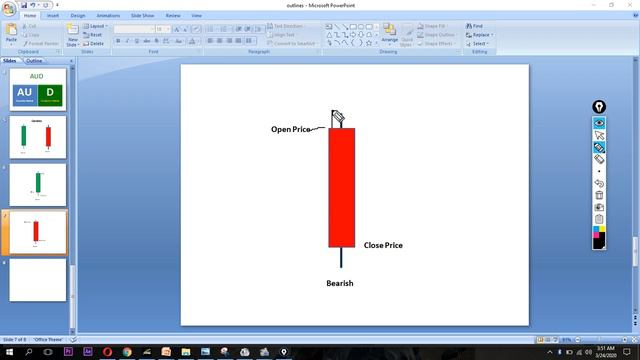Toggle Strikethrough formatting
This screenshot has height=360, width=640.
tap(147, 41)
